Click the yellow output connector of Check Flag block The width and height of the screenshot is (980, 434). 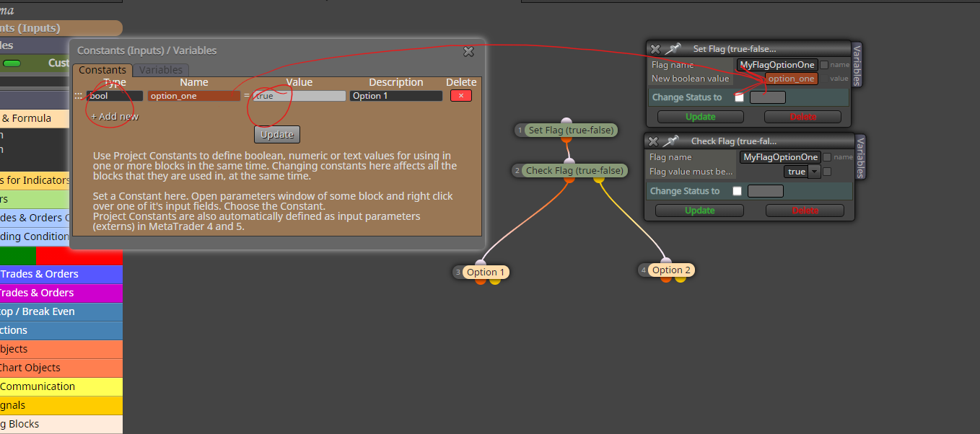[598, 179]
